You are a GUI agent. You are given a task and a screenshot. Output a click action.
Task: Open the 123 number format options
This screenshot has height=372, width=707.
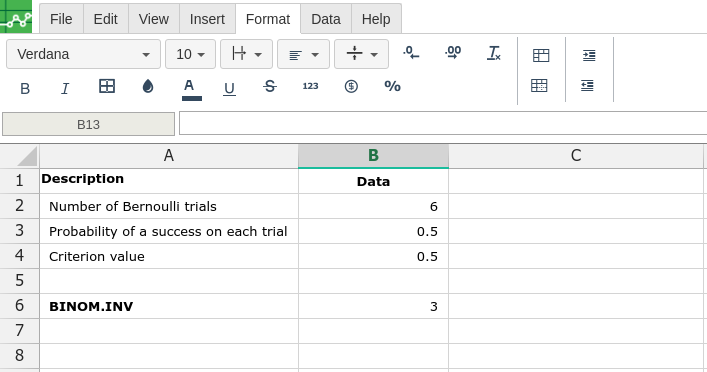[310, 86]
